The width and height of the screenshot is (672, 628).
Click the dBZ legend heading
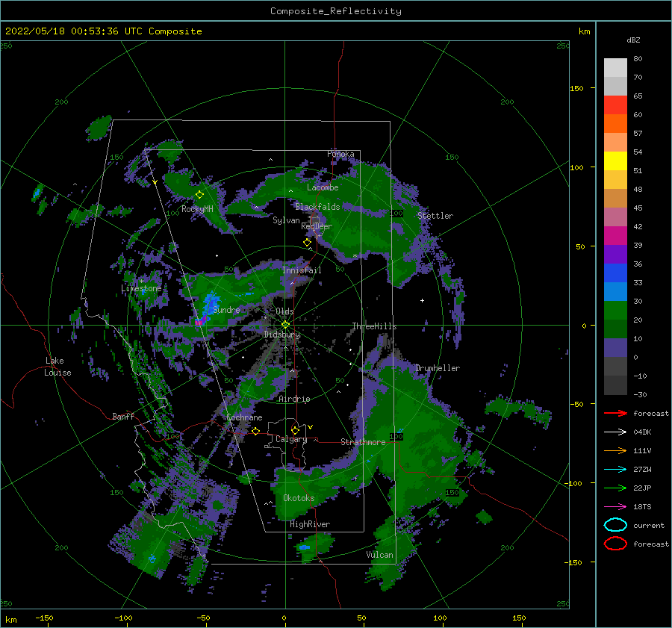pyautogui.click(x=633, y=40)
